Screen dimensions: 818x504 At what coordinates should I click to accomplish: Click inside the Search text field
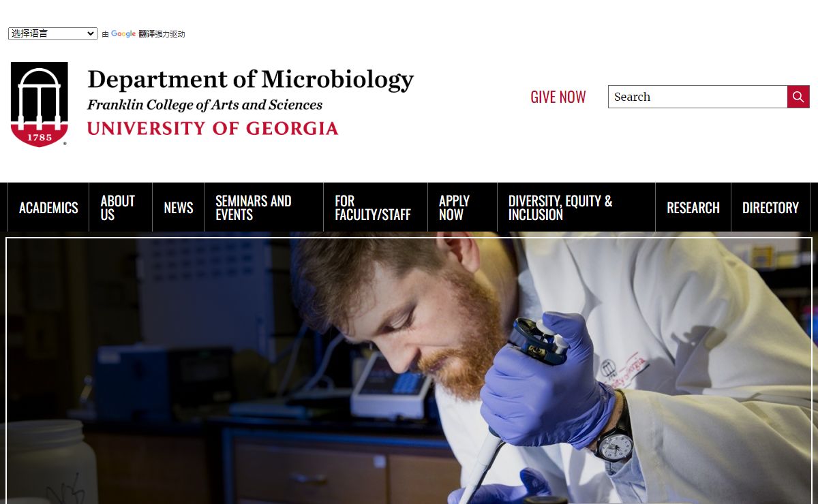click(697, 97)
